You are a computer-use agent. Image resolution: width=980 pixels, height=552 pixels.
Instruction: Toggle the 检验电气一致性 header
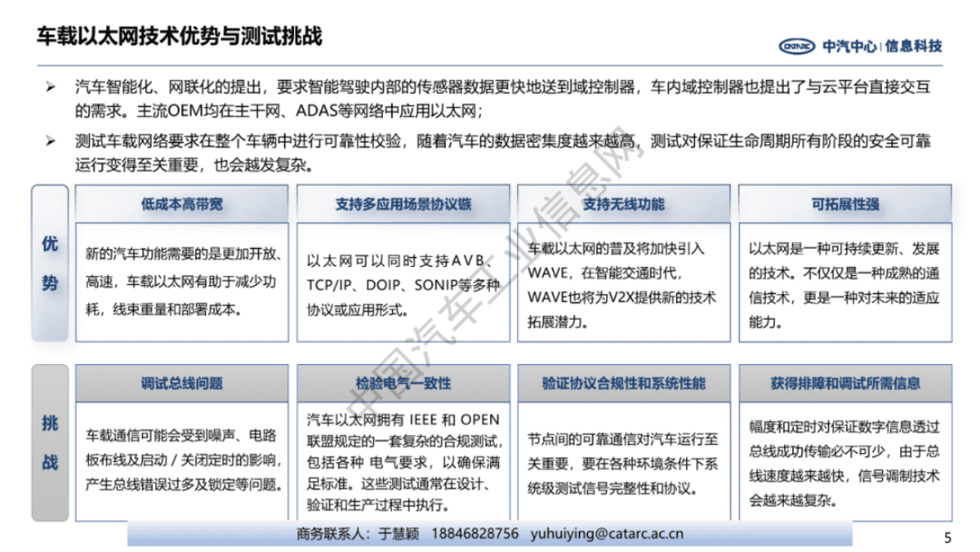403,383
